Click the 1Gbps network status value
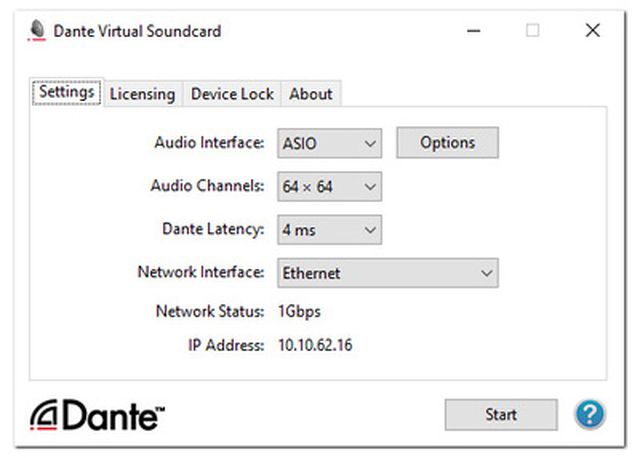Viewport: 640px width, 458px height. point(300,311)
